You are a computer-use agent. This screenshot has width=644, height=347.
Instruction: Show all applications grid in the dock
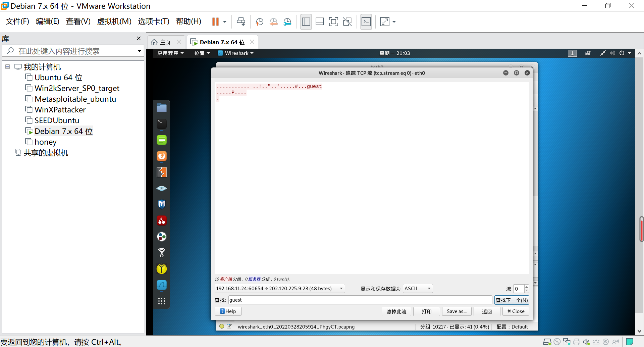162,301
